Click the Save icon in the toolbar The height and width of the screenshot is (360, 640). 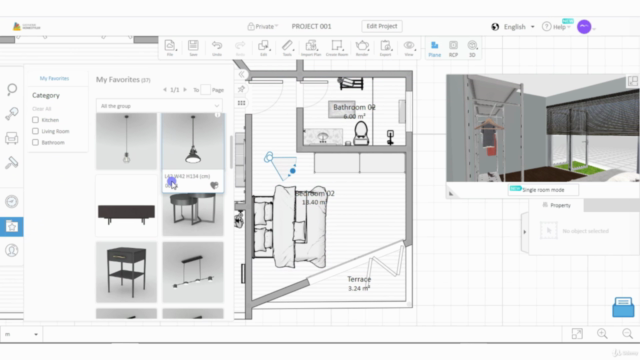[x=193, y=48]
